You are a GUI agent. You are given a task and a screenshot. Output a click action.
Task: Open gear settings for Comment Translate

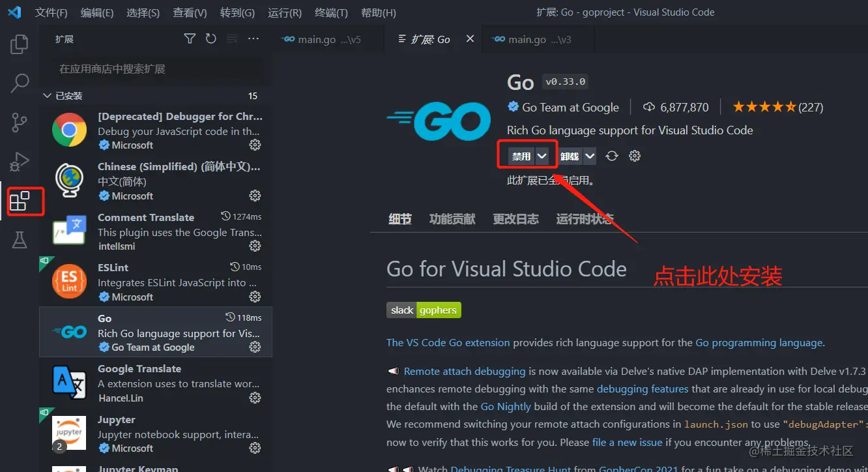click(255, 246)
